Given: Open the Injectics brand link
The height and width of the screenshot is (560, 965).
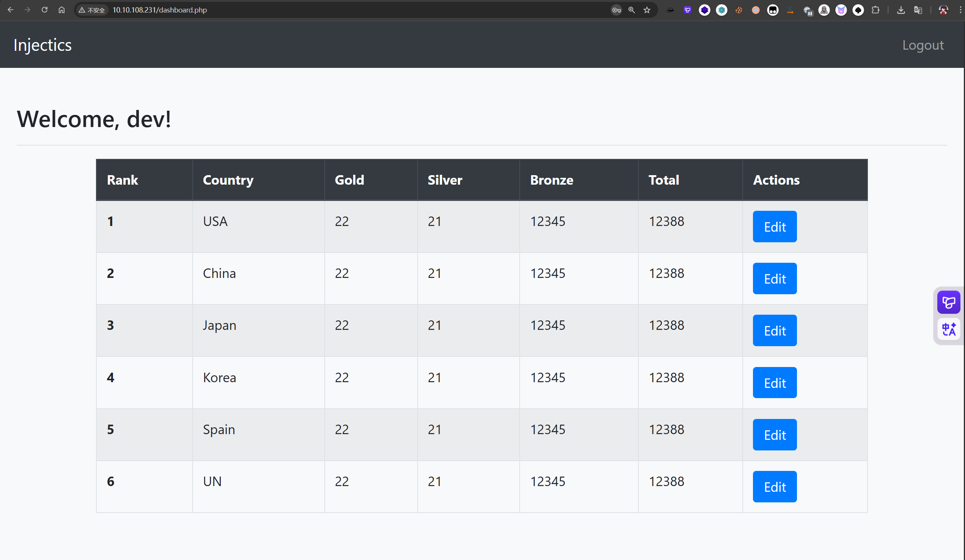Looking at the screenshot, I should pos(42,45).
